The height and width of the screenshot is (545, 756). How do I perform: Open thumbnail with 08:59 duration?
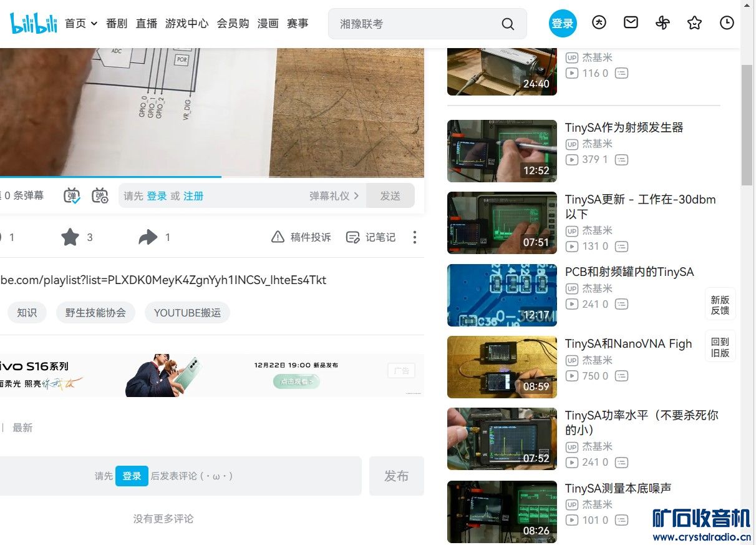[x=502, y=367]
